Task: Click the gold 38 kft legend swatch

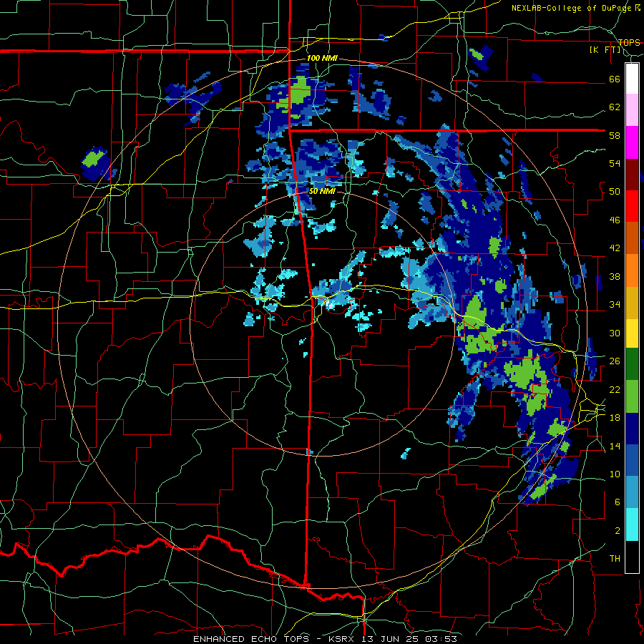Action: coord(632,302)
